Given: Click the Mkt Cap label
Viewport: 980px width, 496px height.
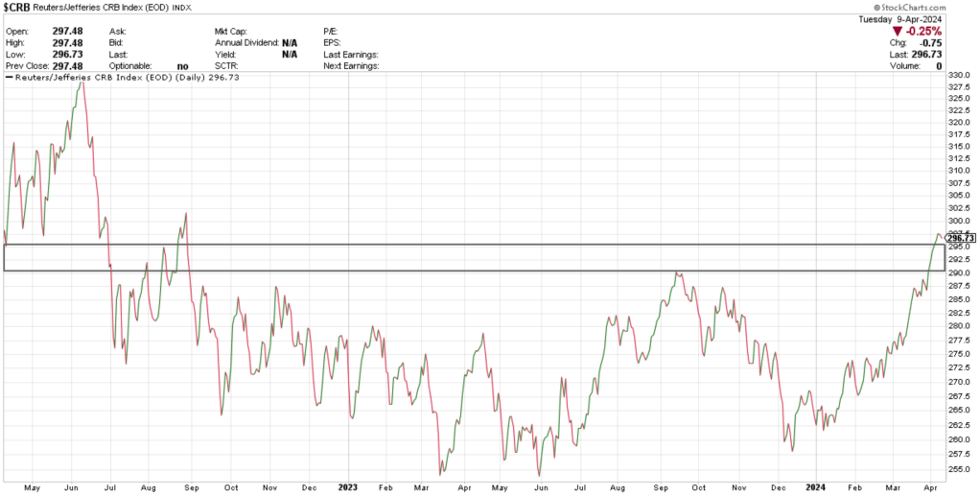Looking at the screenshot, I should [231, 32].
